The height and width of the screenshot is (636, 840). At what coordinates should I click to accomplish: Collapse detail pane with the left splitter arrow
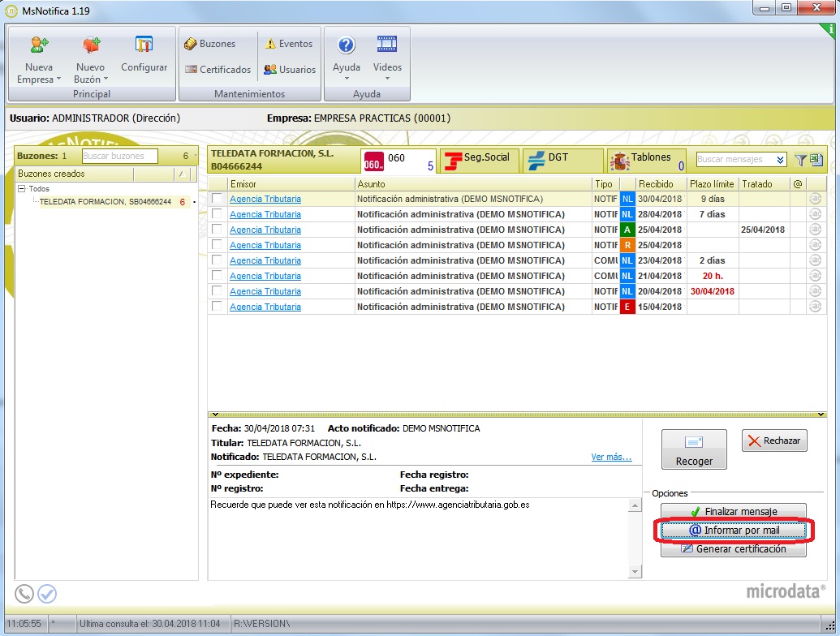(x=214, y=415)
